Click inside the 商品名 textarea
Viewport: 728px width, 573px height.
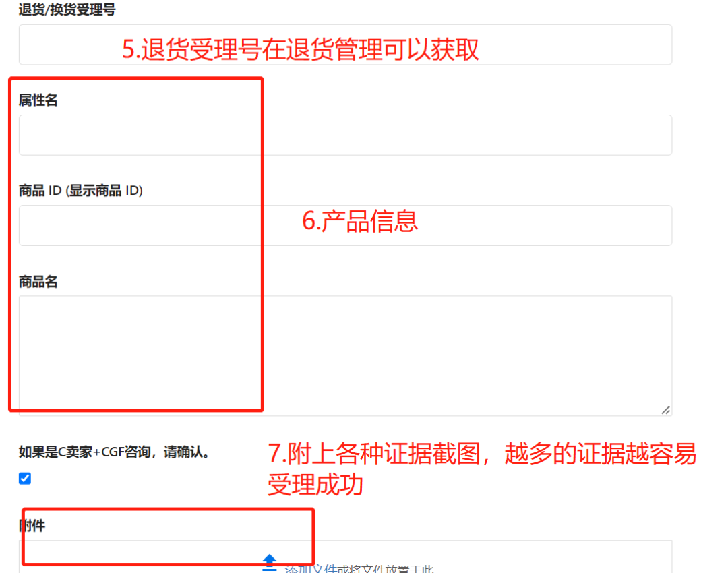coord(345,356)
